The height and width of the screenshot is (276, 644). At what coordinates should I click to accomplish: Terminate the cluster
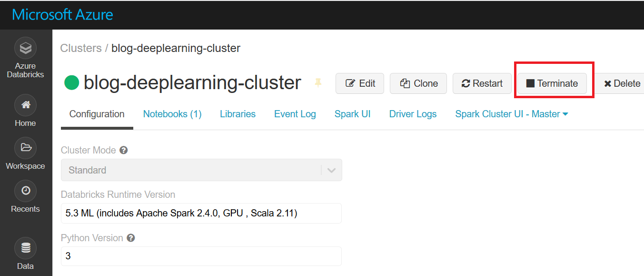552,83
